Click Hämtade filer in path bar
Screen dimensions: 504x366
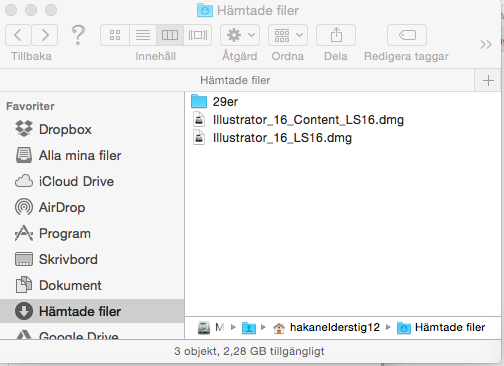[x=441, y=328]
